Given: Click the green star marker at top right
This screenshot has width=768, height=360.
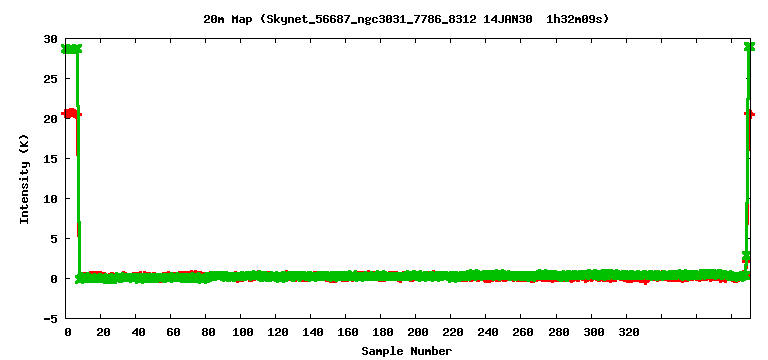Looking at the screenshot, I should click(748, 47).
